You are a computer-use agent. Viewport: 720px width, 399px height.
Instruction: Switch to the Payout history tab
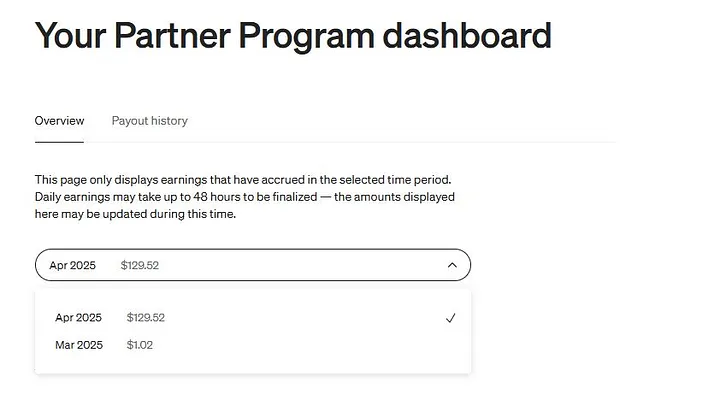pos(150,121)
